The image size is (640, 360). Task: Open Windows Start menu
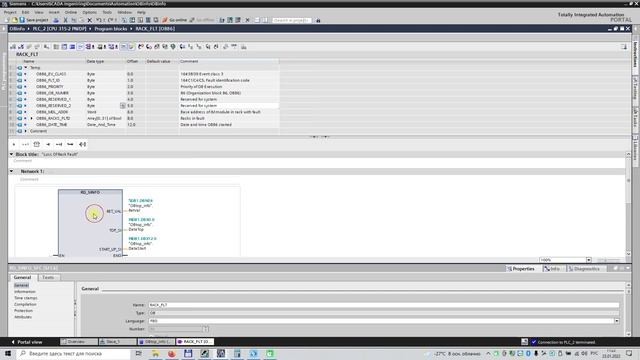pos(8,353)
